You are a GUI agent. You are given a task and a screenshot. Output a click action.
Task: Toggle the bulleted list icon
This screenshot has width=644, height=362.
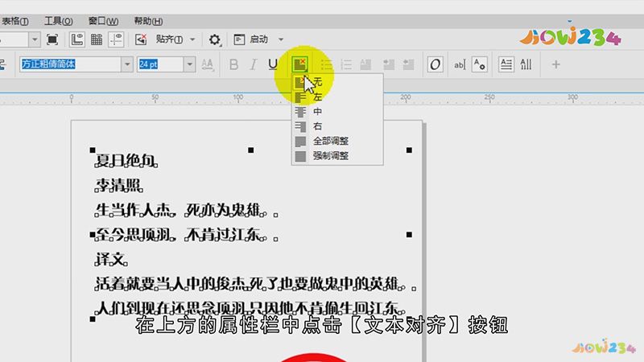[327, 64]
